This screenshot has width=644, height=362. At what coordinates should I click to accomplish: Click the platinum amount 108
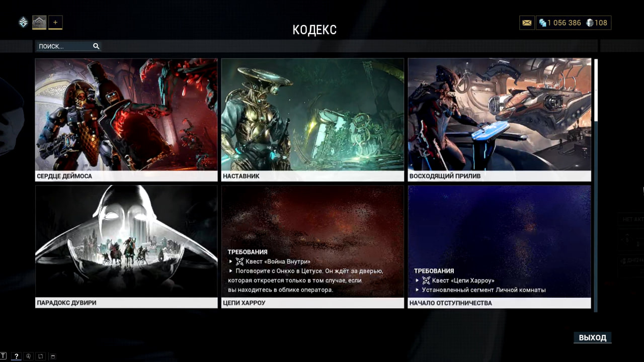click(x=601, y=23)
